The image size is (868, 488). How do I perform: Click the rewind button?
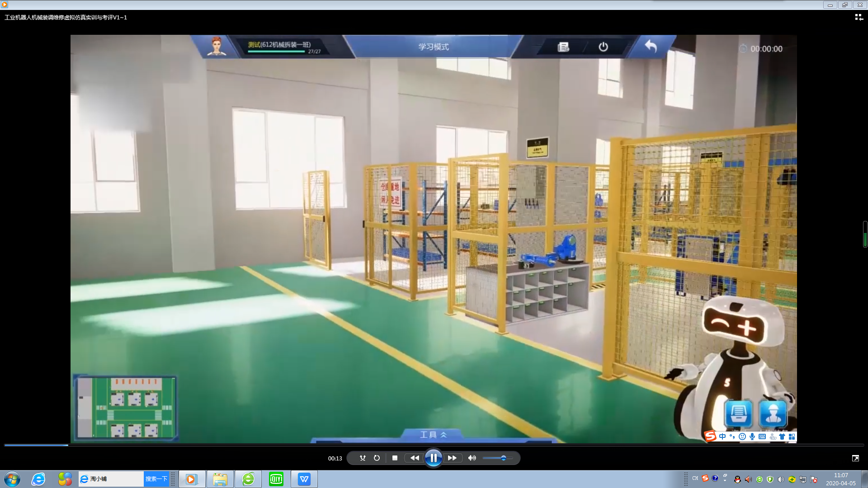(414, 458)
